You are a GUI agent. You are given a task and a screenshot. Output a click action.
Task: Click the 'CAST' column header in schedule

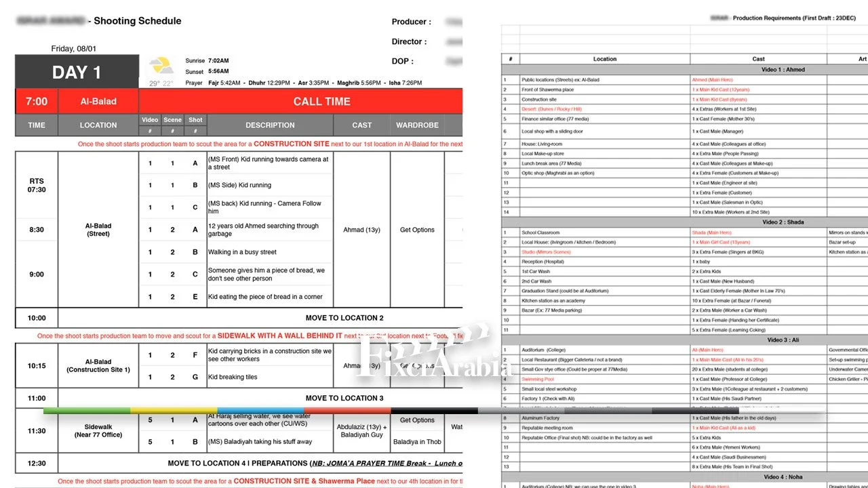[362, 125]
